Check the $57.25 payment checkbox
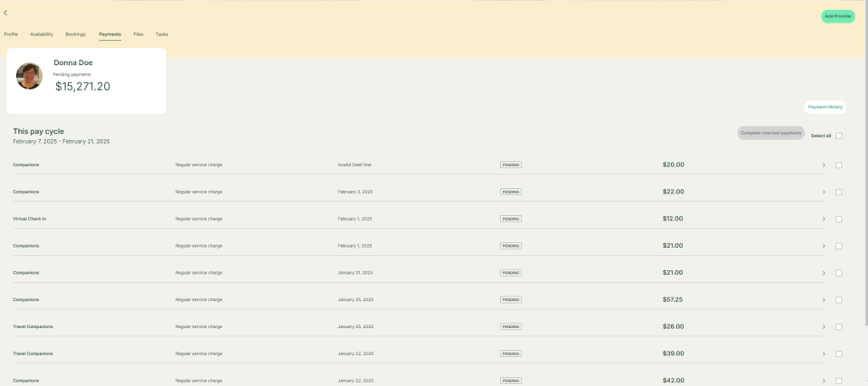868x386 pixels. click(x=839, y=300)
